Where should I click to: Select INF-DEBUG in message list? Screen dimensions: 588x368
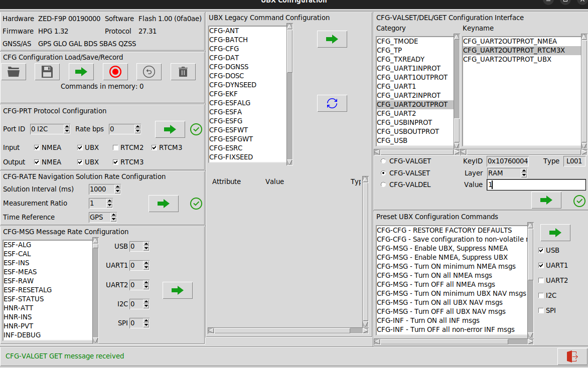click(47, 335)
